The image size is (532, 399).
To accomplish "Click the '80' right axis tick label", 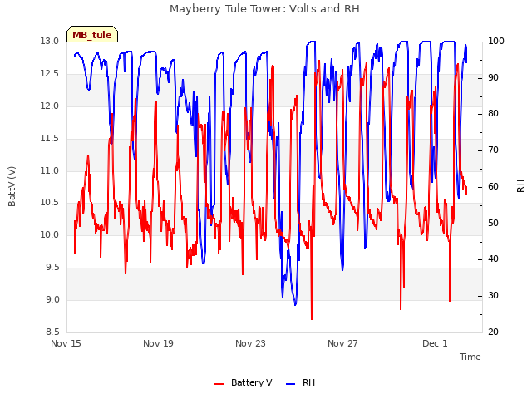I will 493,114.
